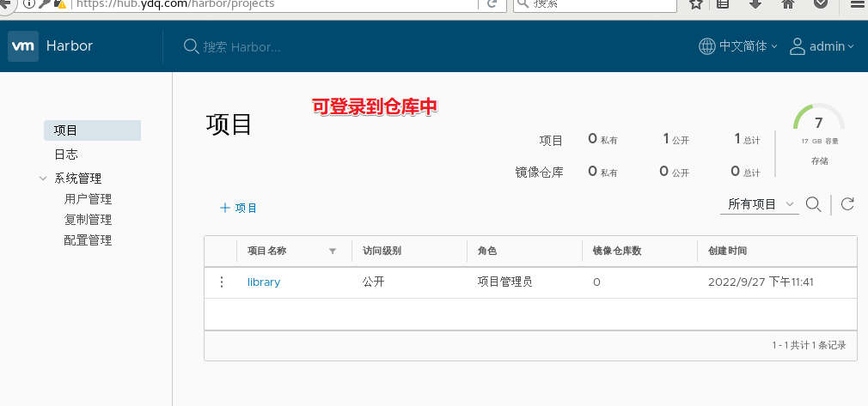The image size is (868, 406).
Task: Collapse the 系统管理 tree section
Action: (x=43, y=179)
